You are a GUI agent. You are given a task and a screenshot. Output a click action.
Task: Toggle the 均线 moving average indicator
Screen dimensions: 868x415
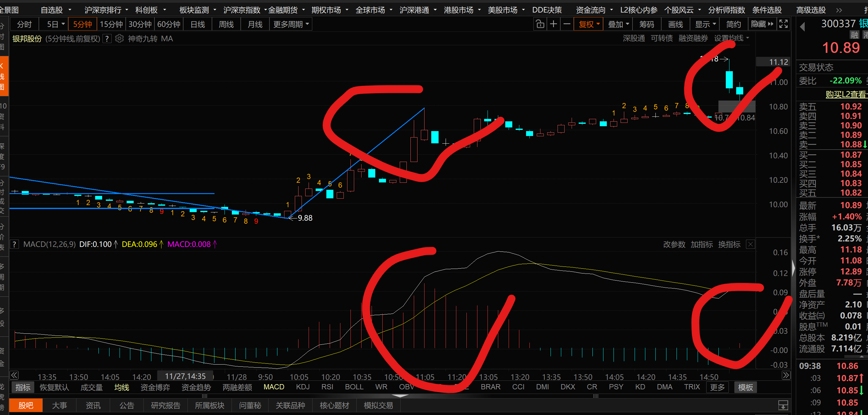122,387
